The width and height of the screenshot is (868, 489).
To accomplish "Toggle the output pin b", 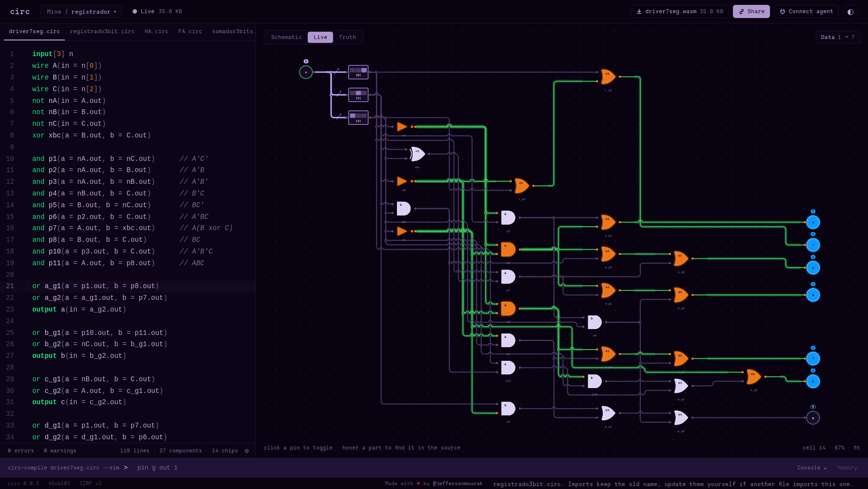I will point(813,381).
